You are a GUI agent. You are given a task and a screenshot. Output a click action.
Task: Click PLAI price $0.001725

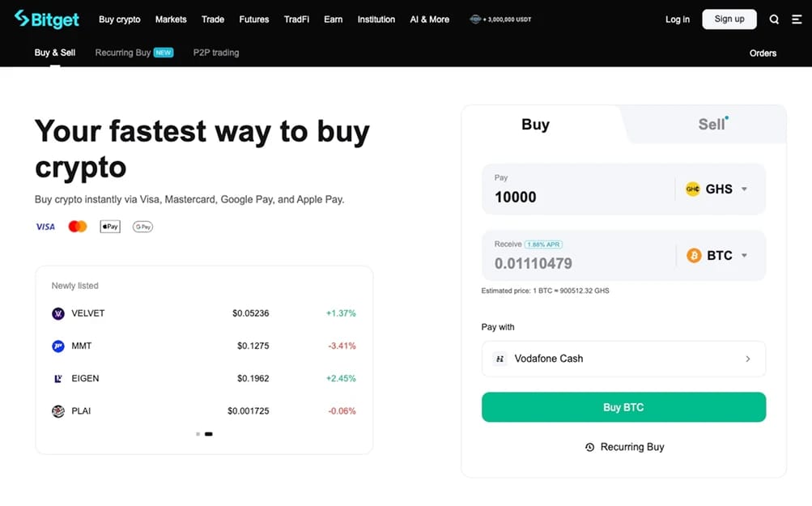click(249, 411)
